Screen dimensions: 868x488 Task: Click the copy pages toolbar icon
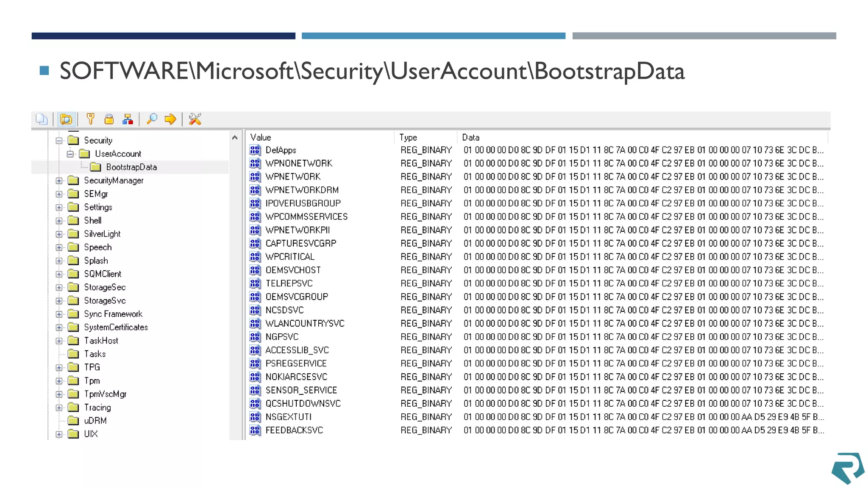42,119
